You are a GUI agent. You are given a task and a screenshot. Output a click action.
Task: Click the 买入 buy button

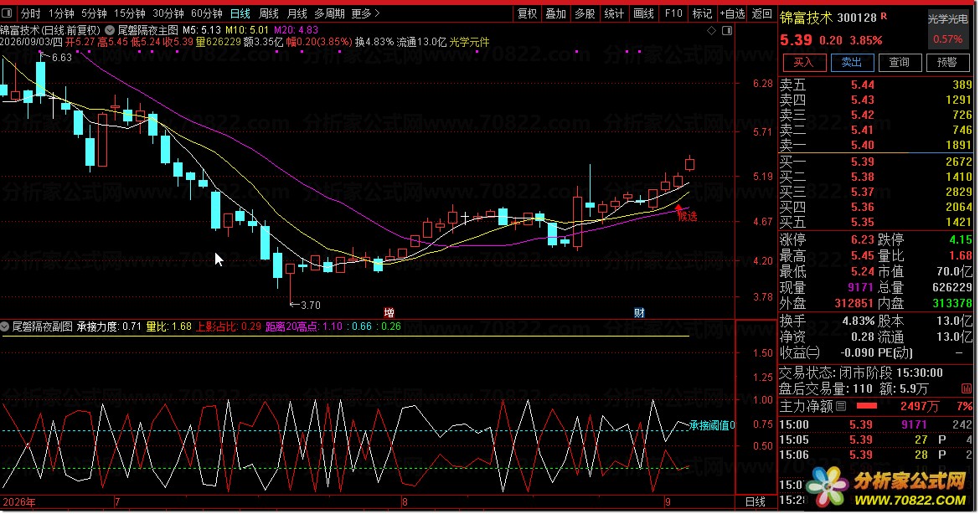(804, 63)
